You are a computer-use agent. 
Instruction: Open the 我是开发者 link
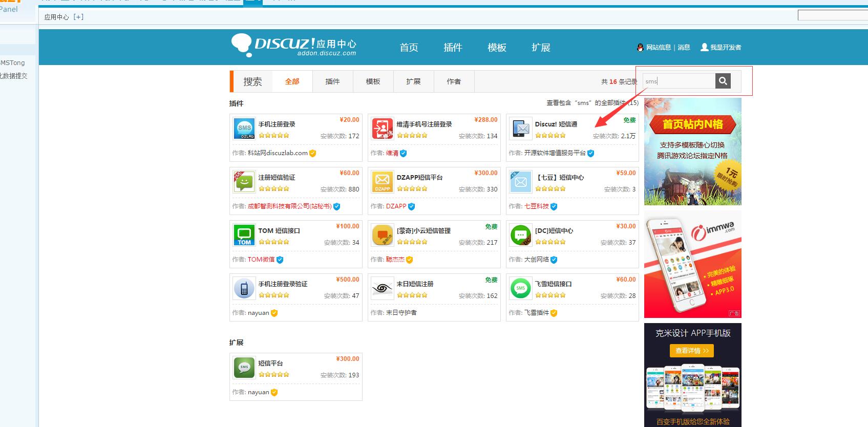point(726,47)
